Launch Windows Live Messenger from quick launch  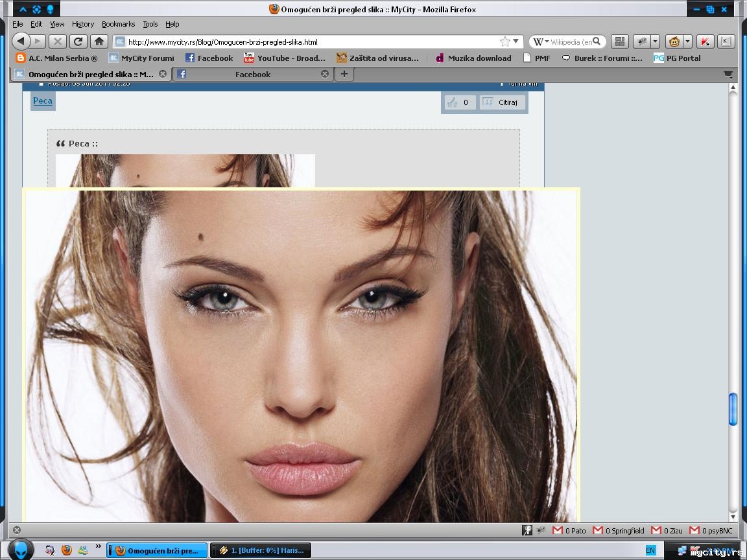coord(83,550)
